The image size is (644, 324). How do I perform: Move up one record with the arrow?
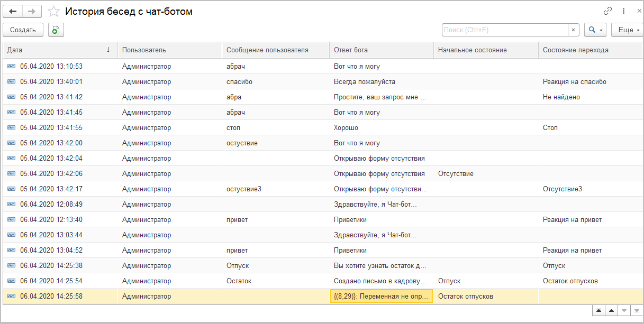611,310
